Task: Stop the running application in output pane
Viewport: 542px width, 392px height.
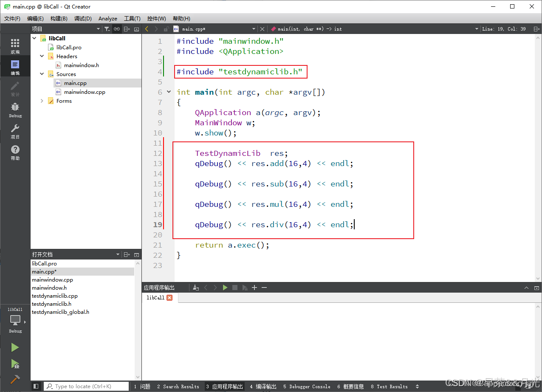Action: [x=235, y=288]
